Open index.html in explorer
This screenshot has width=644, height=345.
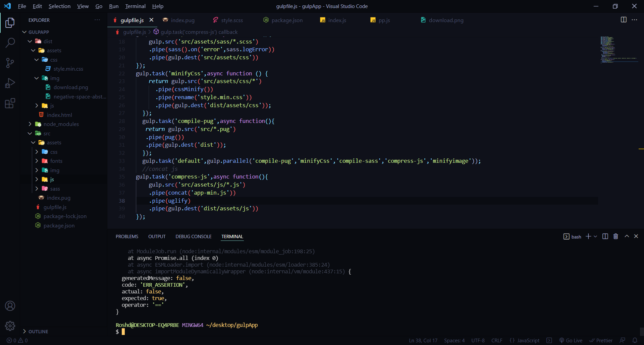coord(59,115)
